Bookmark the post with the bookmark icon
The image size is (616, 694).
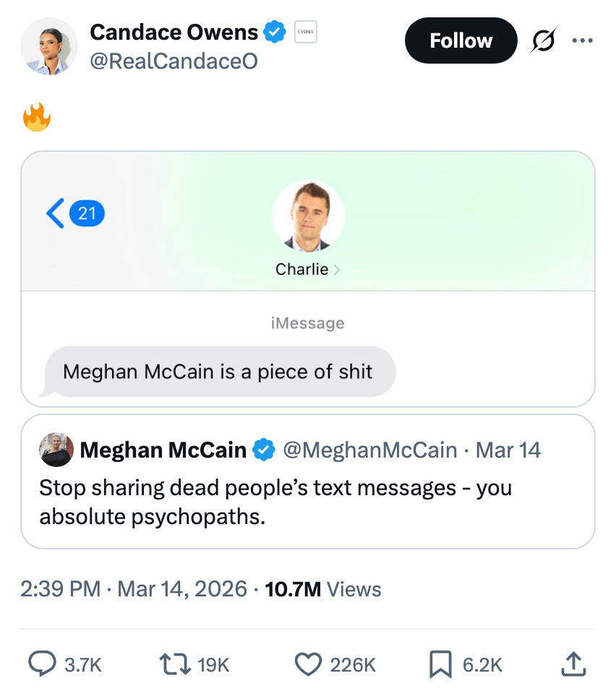tap(442, 664)
